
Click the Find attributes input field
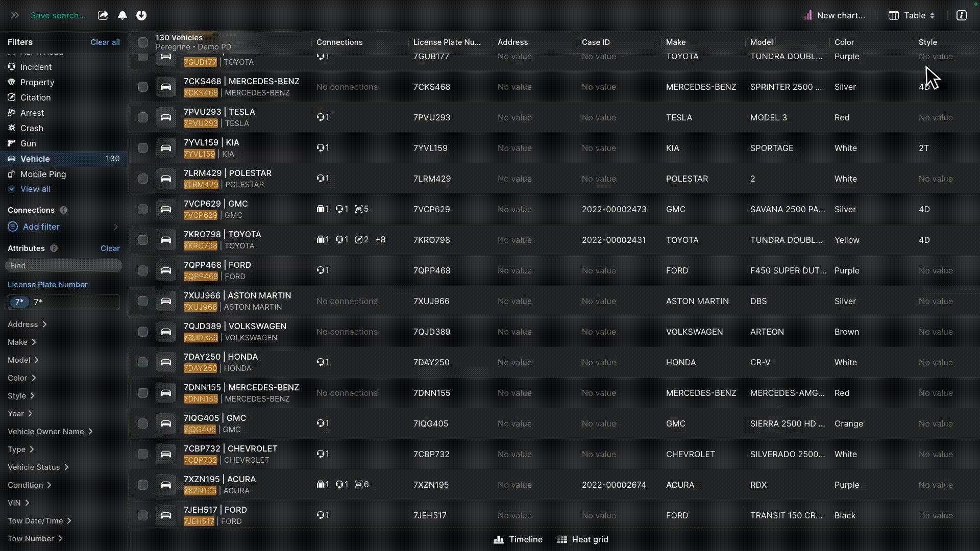(64, 266)
